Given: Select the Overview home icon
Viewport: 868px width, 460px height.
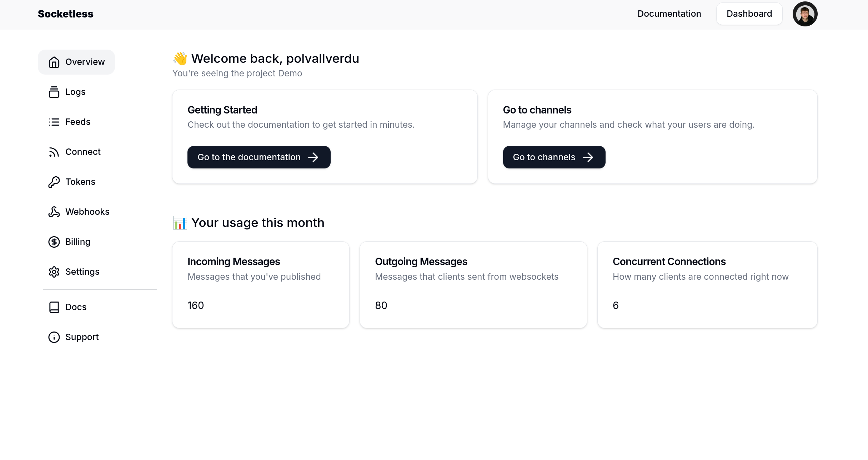Looking at the screenshot, I should (54, 62).
